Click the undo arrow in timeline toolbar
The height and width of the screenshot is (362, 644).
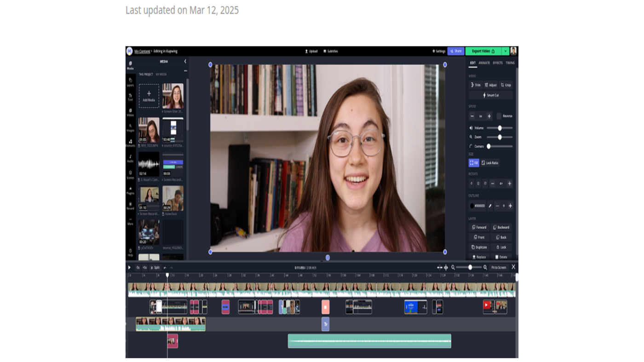point(165,268)
